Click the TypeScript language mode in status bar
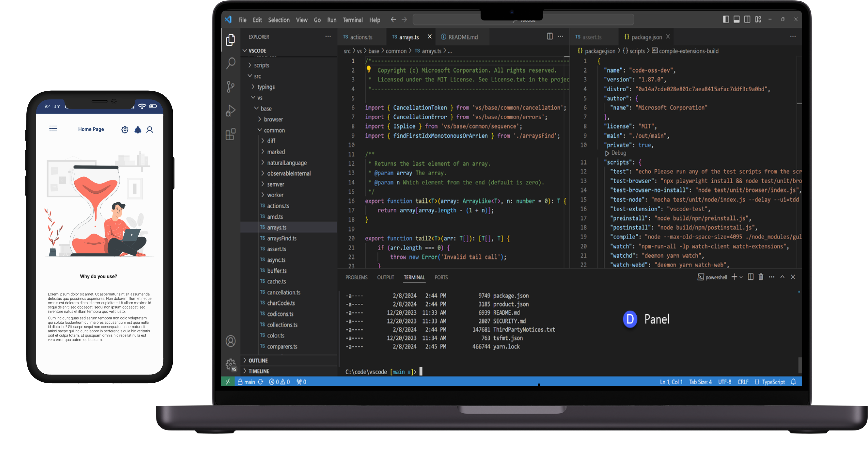 [773, 382]
